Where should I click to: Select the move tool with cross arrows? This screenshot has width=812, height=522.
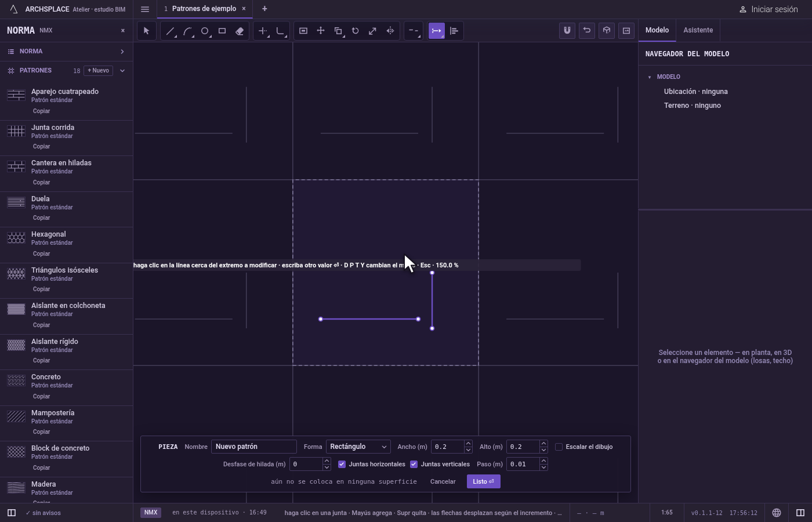point(321,31)
